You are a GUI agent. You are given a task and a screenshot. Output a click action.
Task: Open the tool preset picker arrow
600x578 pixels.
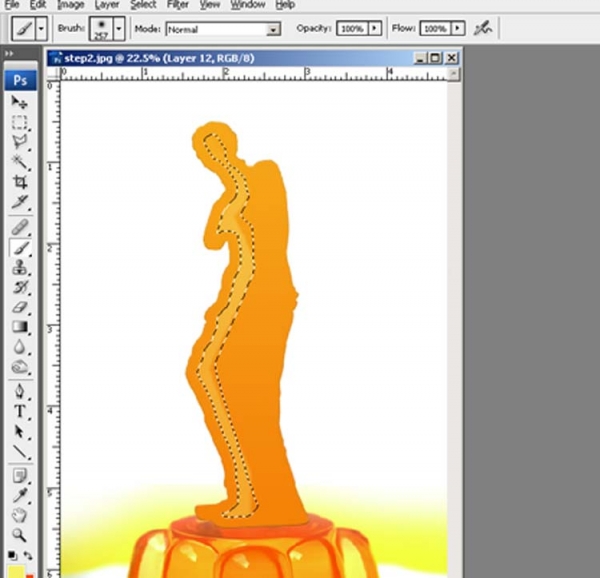click(41, 28)
